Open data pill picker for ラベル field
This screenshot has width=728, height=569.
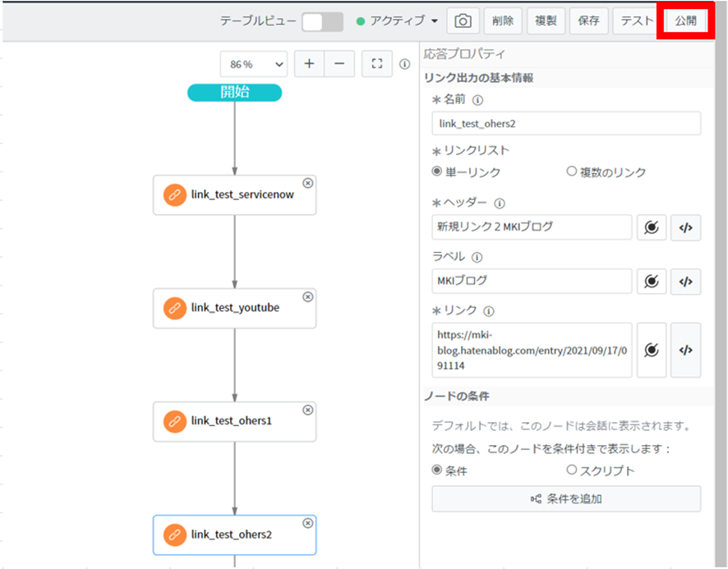pyautogui.click(x=652, y=282)
